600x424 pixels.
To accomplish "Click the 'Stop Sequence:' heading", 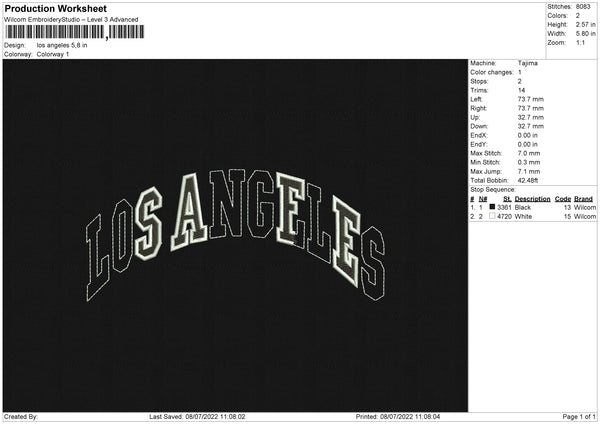I will click(x=493, y=190).
